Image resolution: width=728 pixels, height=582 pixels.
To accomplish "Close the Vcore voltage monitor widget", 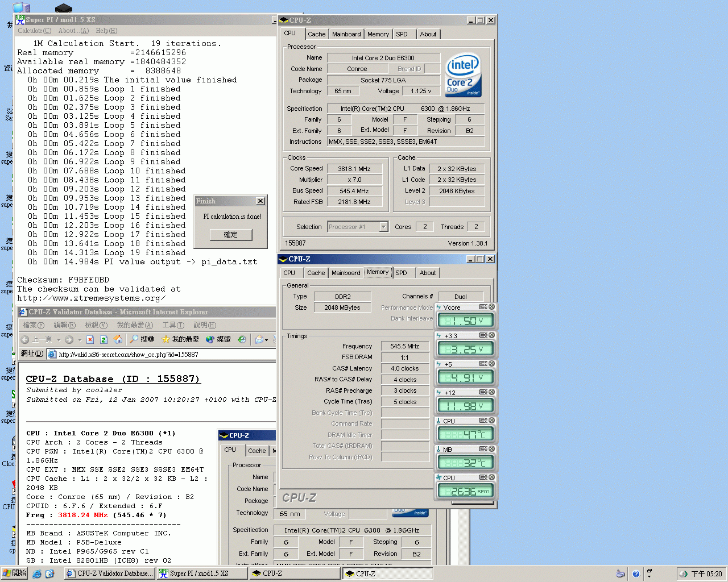I will [492, 307].
